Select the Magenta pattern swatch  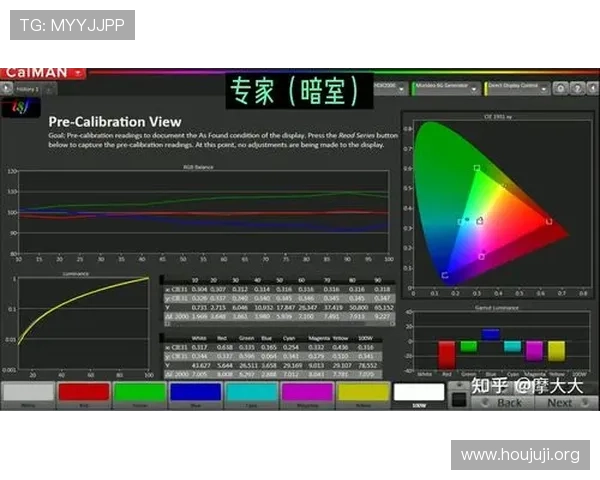pyautogui.click(x=307, y=393)
